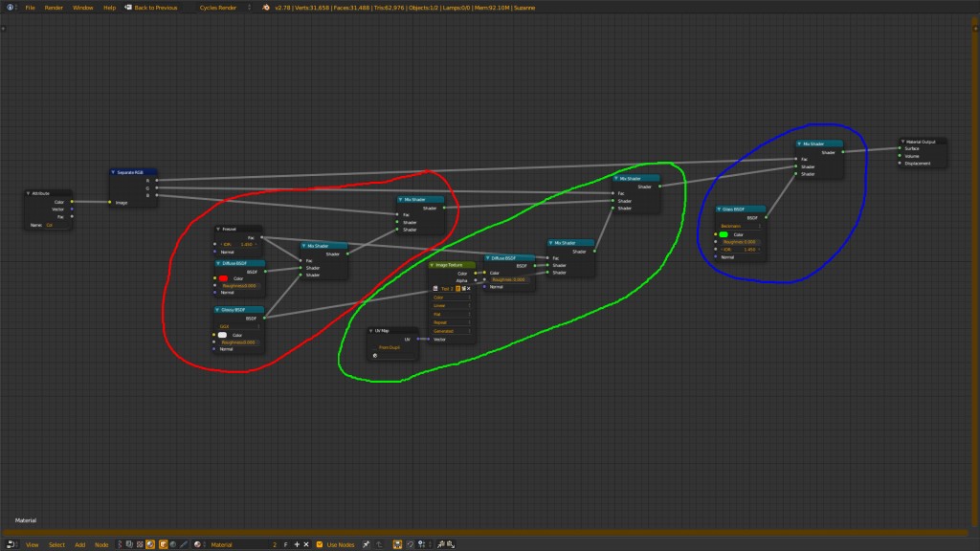Select the Shader nodes material icon
Viewport: 980px width, 551px height.
click(x=121, y=542)
